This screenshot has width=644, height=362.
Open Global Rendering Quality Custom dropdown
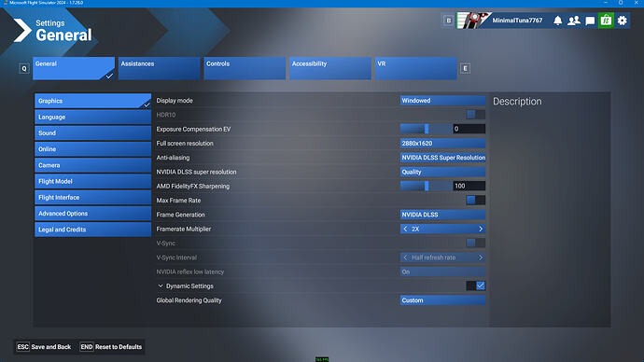pos(442,300)
